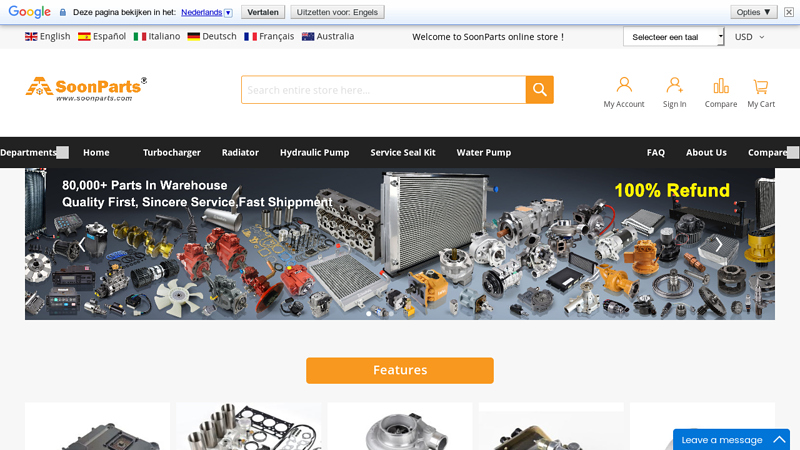This screenshot has height=450, width=800.
Task: Select the English UK flag
Action: 31,37
